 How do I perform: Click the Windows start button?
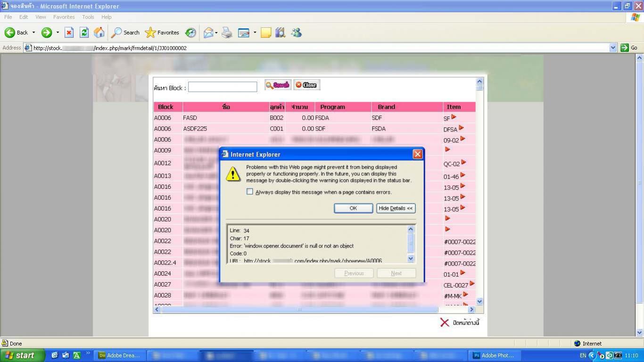click(x=22, y=355)
